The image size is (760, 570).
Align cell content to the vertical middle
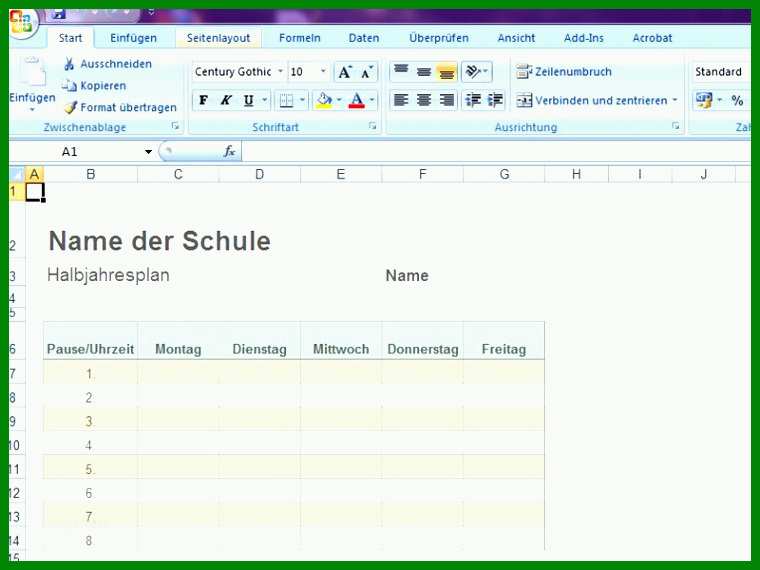[424, 72]
